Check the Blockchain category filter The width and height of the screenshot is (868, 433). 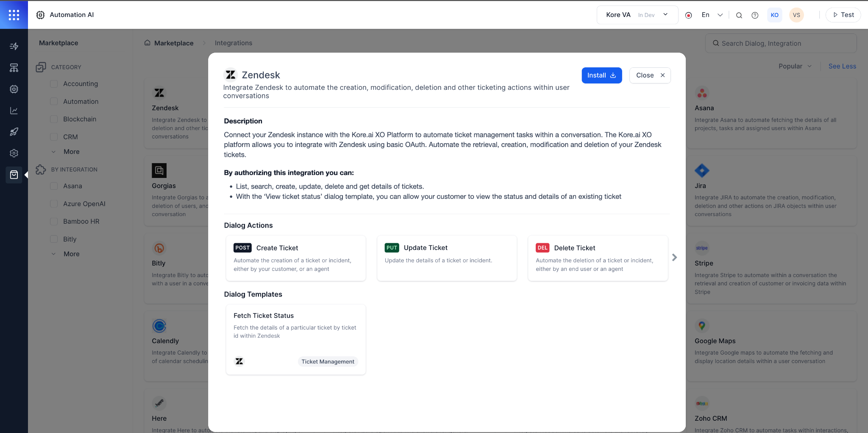[54, 119]
